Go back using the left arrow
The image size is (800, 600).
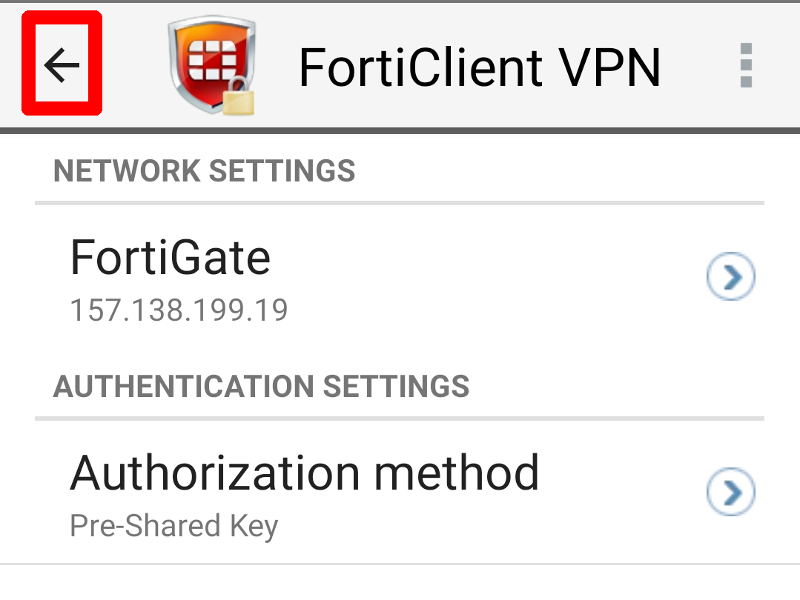pos(62,64)
